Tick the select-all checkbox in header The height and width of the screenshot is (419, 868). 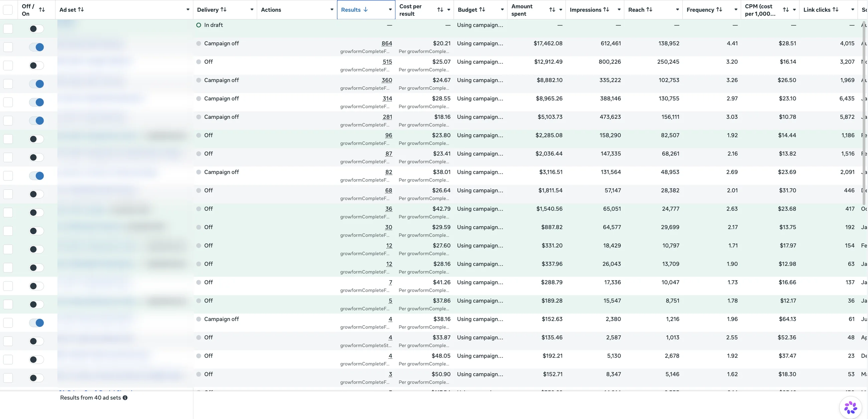coord(8,10)
